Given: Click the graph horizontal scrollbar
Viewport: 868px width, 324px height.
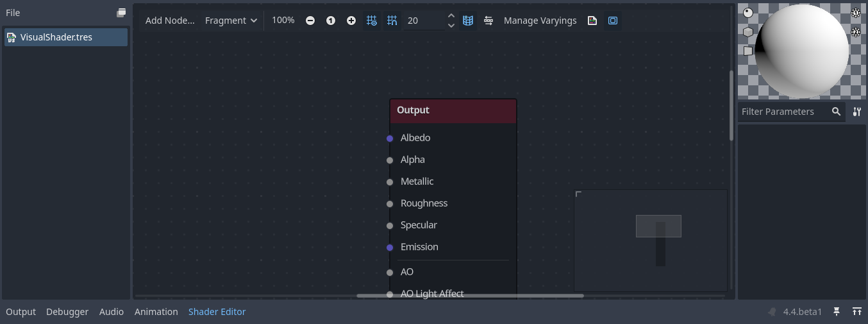Looking at the screenshot, I should (x=470, y=296).
